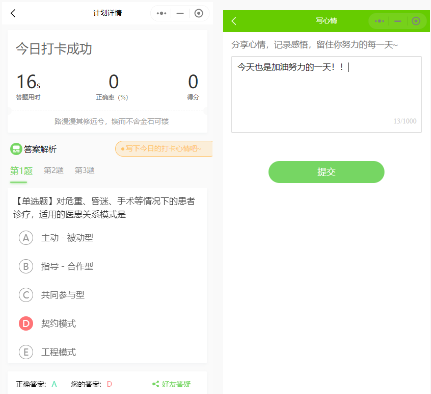Switch to the 第2题 tab
Viewport: 431px width, 394px height.
coord(53,171)
